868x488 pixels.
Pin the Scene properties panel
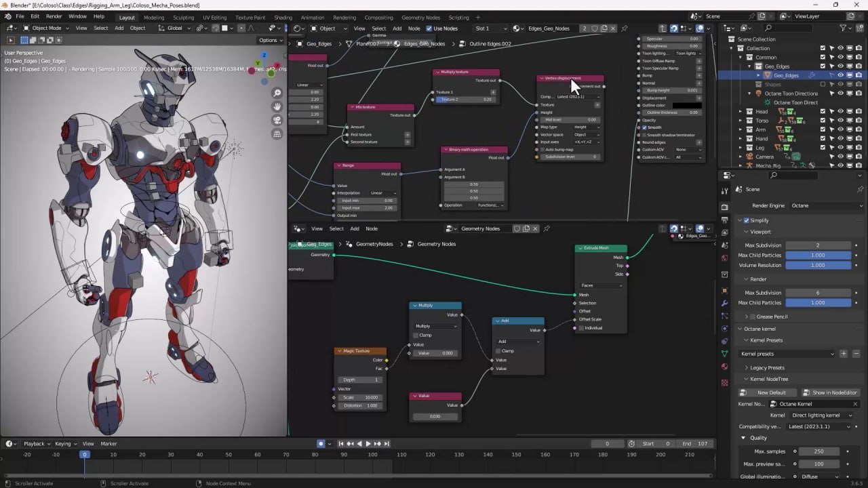click(x=861, y=189)
